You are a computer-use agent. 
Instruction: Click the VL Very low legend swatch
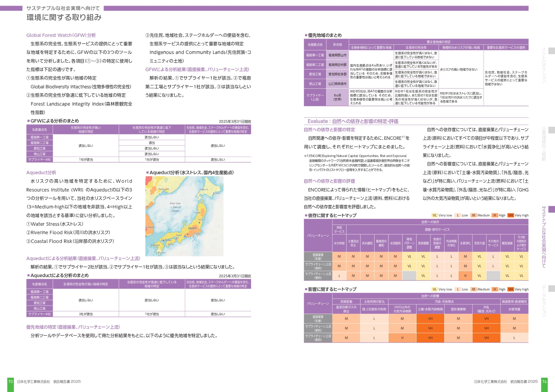tap(434, 215)
